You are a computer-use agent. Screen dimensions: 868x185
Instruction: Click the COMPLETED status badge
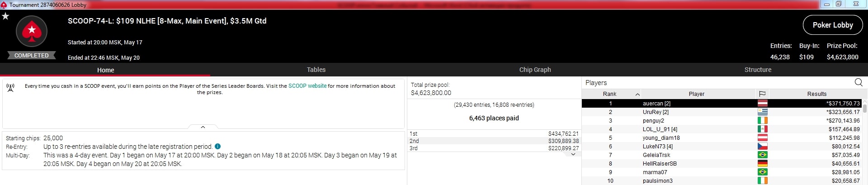point(31,56)
